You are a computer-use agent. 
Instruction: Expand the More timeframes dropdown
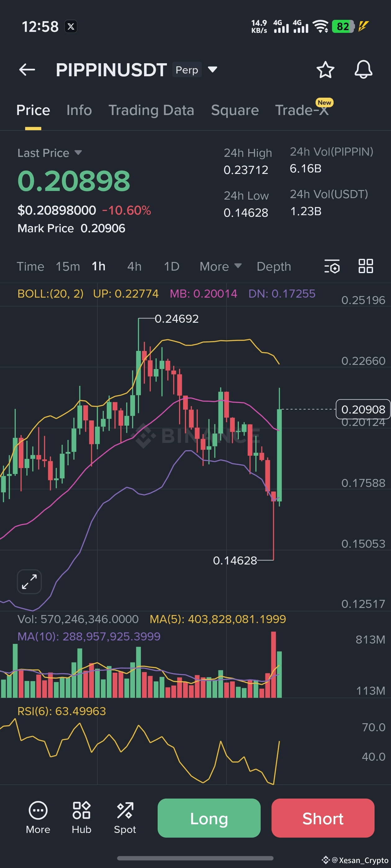tap(221, 267)
